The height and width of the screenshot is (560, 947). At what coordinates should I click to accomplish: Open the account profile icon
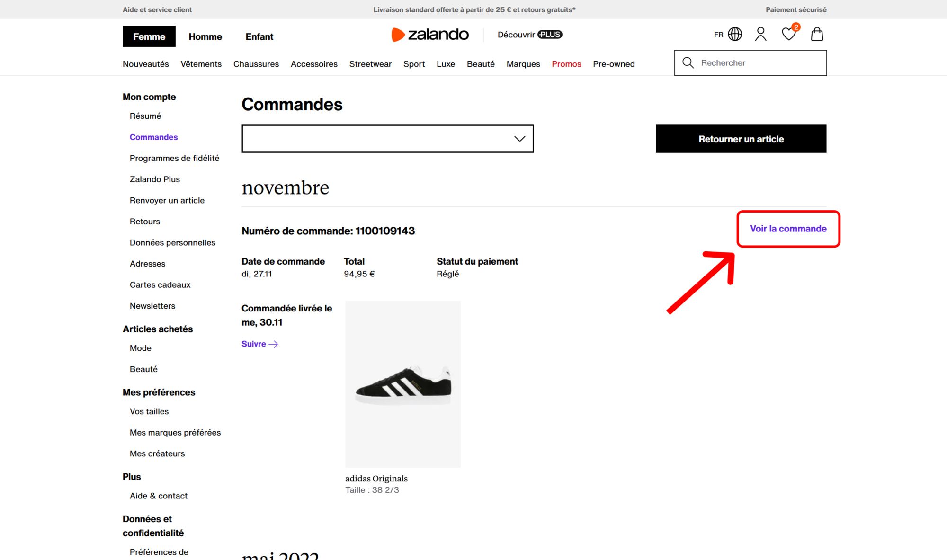coord(760,34)
